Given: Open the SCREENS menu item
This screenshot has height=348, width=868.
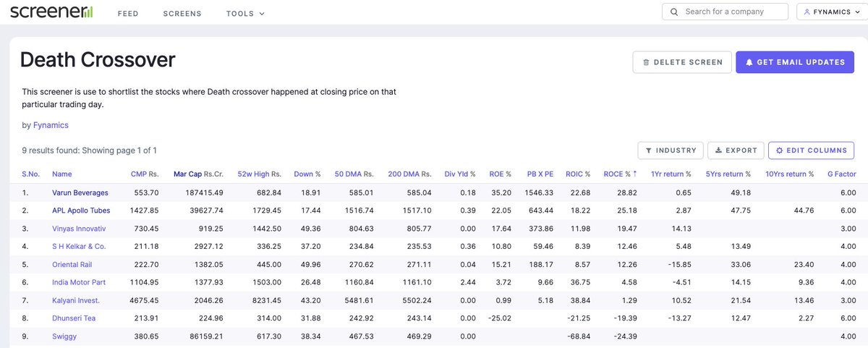Looking at the screenshot, I should [182, 14].
